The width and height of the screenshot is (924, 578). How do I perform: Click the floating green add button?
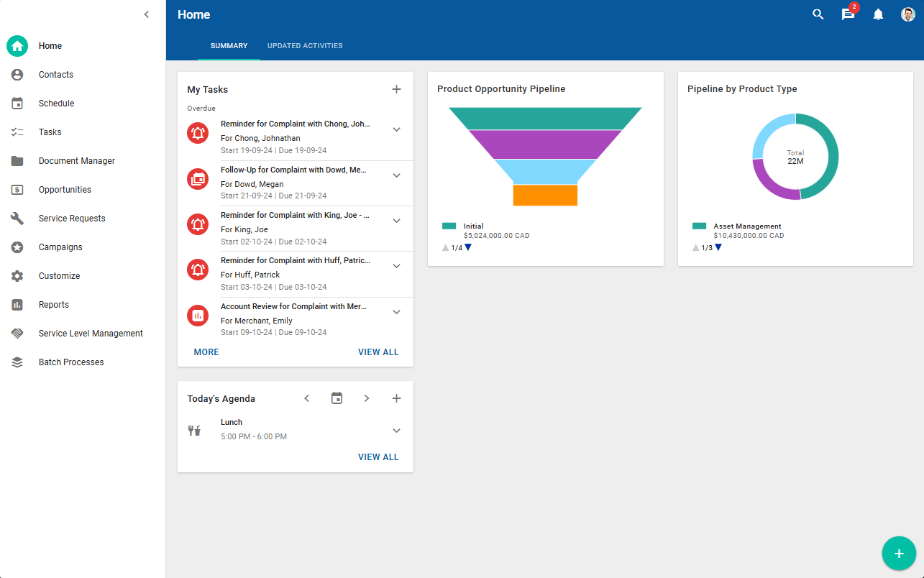[899, 554]
